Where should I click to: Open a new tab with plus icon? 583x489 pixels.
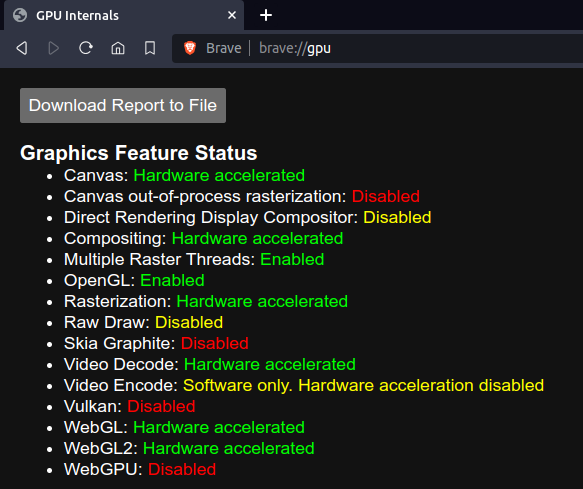click(x=266, y=15)
